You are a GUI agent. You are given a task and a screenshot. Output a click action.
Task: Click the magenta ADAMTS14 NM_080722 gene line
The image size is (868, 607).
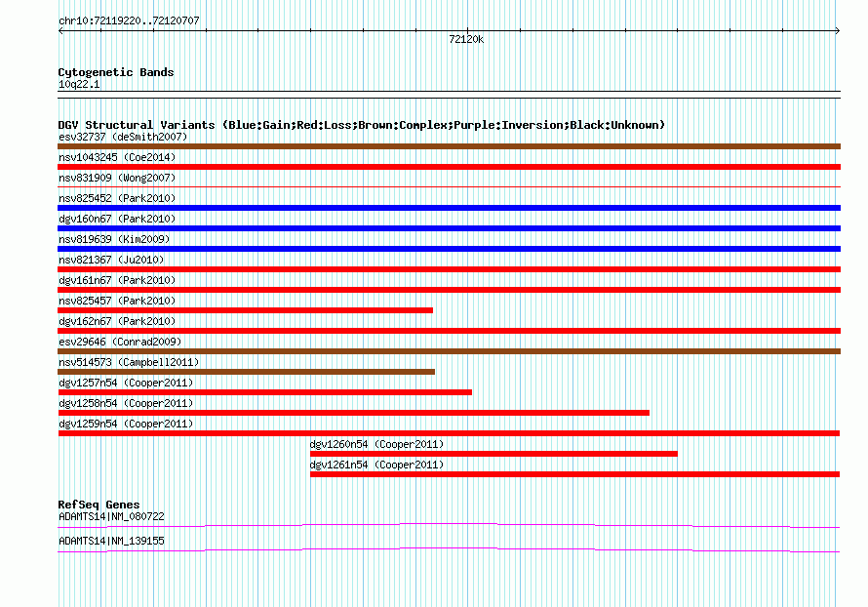tap(449, 525)
